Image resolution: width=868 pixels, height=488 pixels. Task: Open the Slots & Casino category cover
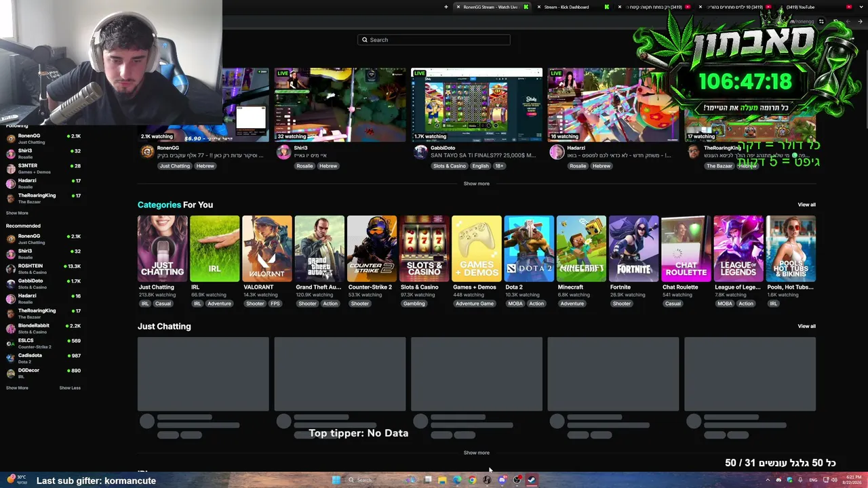tap(425, 248)
